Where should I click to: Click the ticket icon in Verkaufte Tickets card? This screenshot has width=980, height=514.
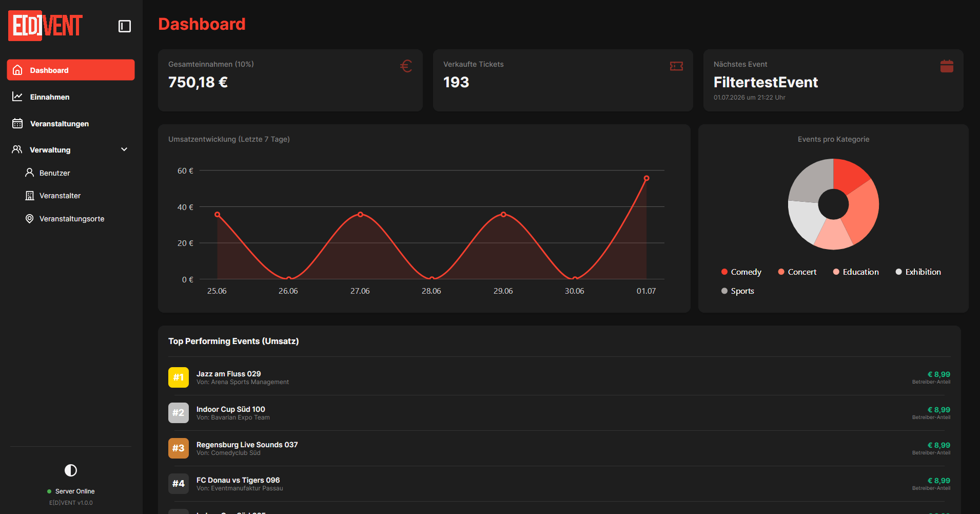pos(676,66)
